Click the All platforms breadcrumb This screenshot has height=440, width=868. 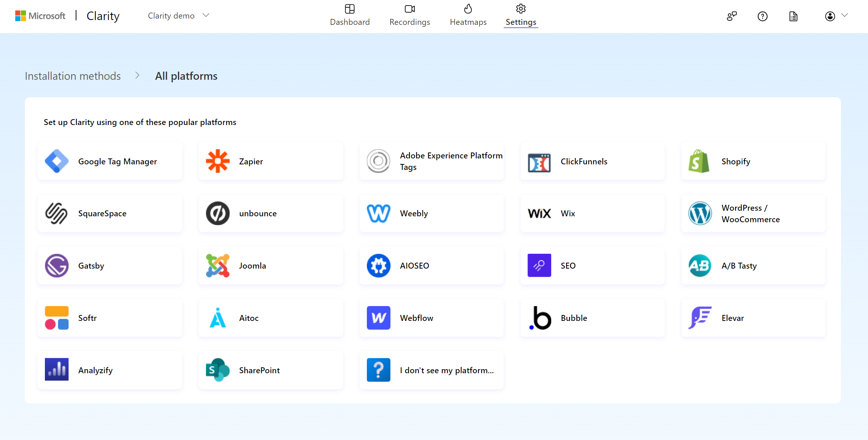[x=186, y=76]
